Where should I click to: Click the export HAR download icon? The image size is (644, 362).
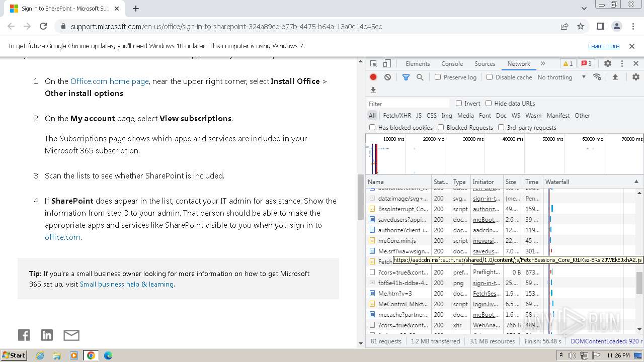coord(373,90)
